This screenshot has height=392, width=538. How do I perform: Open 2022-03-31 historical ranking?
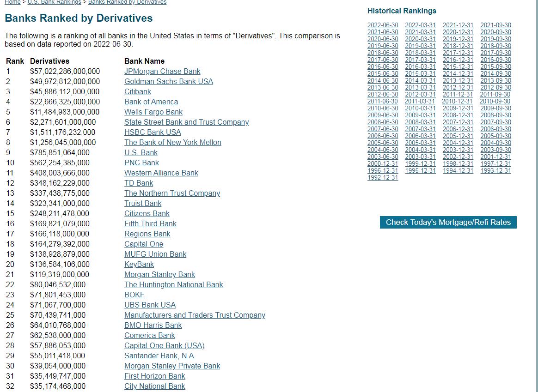(420, 25)
